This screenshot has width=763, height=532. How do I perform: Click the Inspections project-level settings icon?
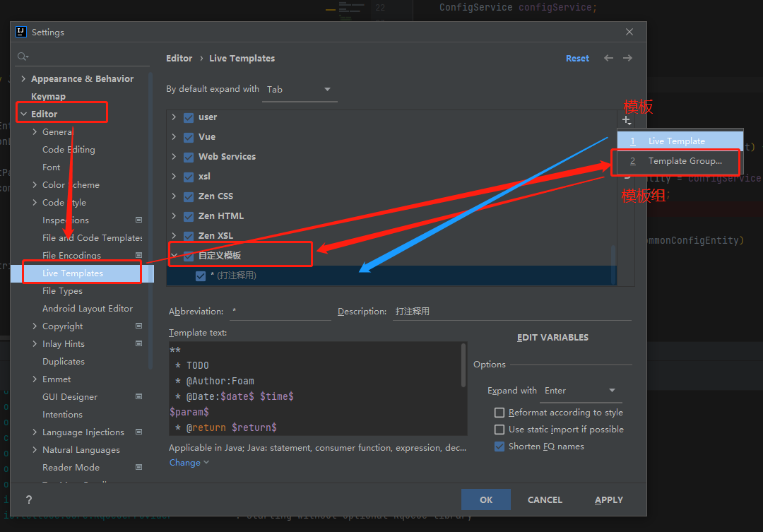[x=138, y=220]
